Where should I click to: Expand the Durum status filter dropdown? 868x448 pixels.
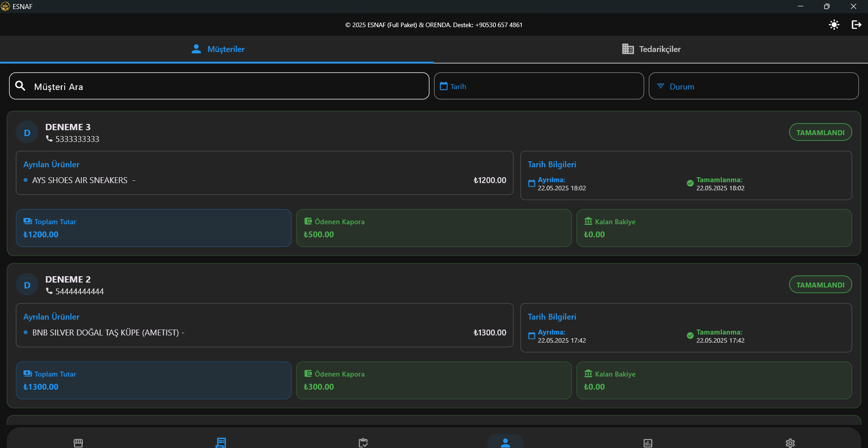753,86
